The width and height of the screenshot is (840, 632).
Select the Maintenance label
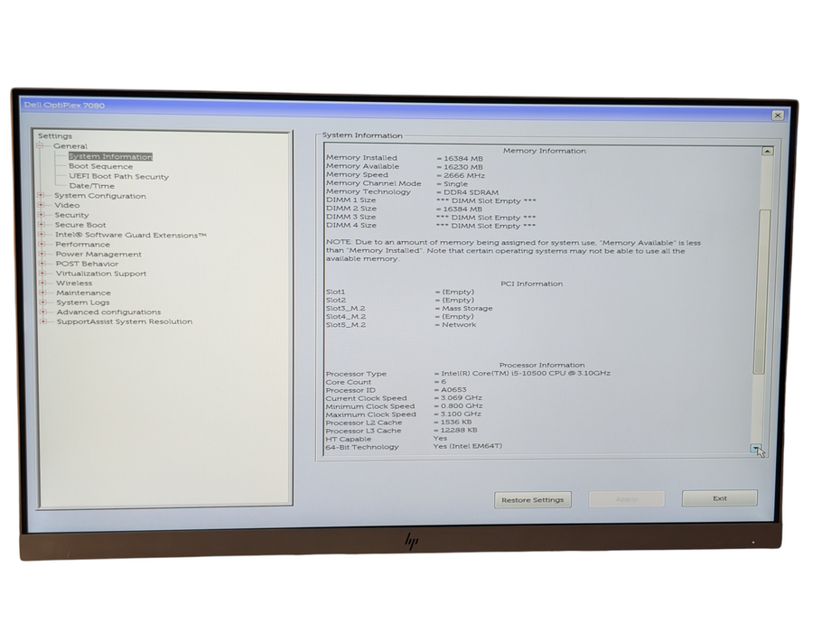84,293
